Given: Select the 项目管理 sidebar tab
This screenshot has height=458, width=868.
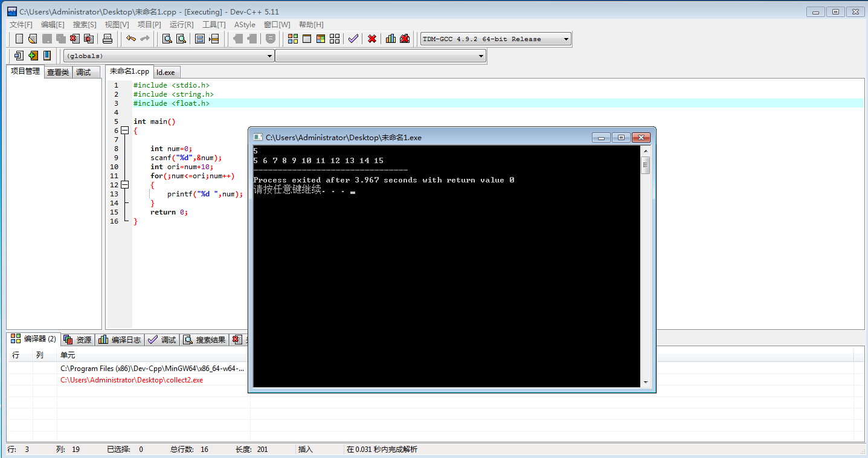Looking at the screenshot, I should (x=25, y=71).
